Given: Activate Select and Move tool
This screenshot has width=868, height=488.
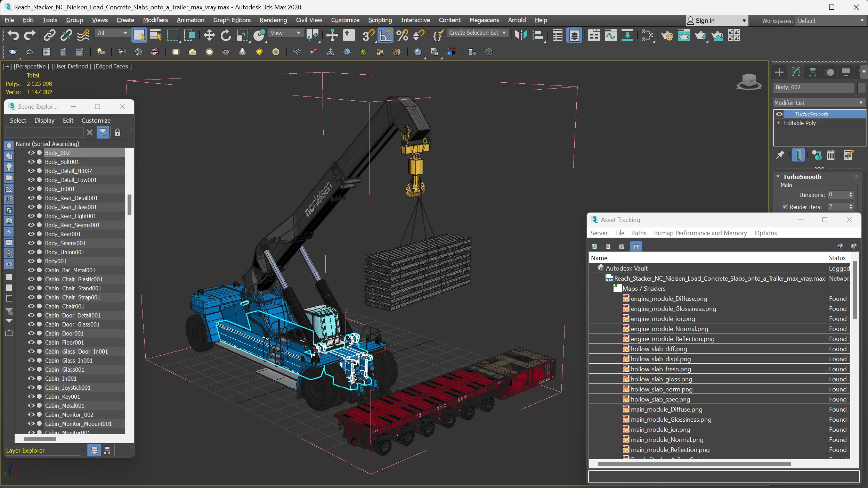Looking at the screenshot, I should pos(209,35).
